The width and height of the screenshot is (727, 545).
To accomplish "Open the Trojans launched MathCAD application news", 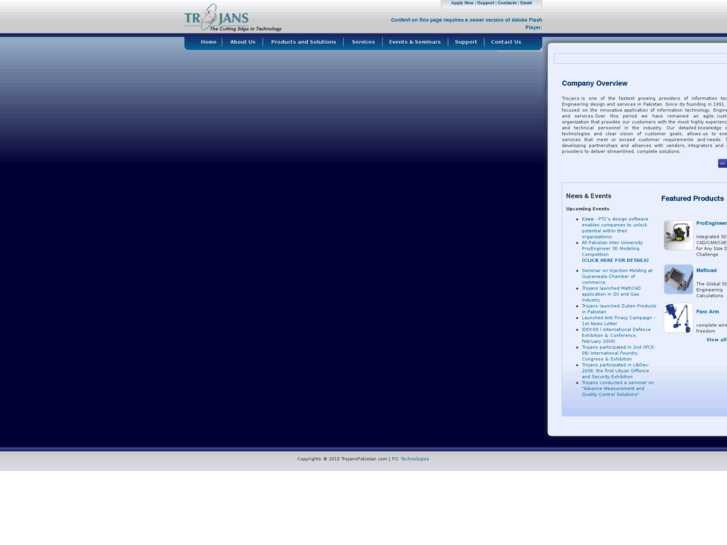I will click(611, 294).
